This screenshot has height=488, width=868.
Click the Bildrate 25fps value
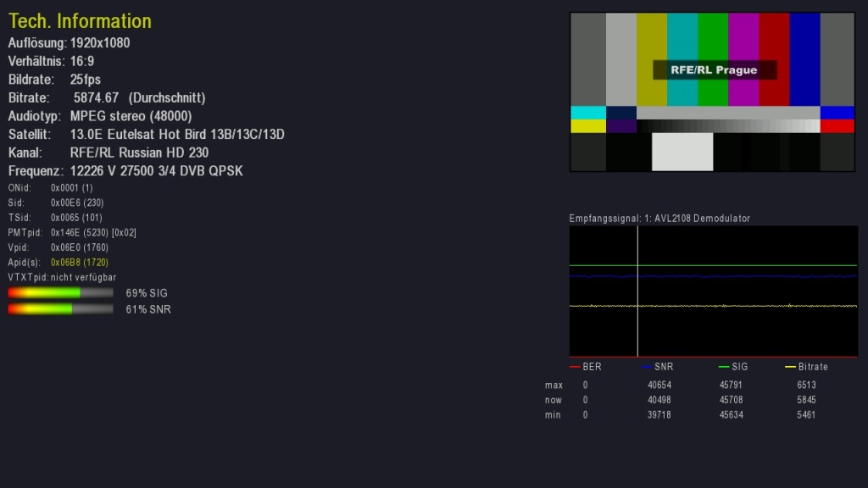click(86, 79)
